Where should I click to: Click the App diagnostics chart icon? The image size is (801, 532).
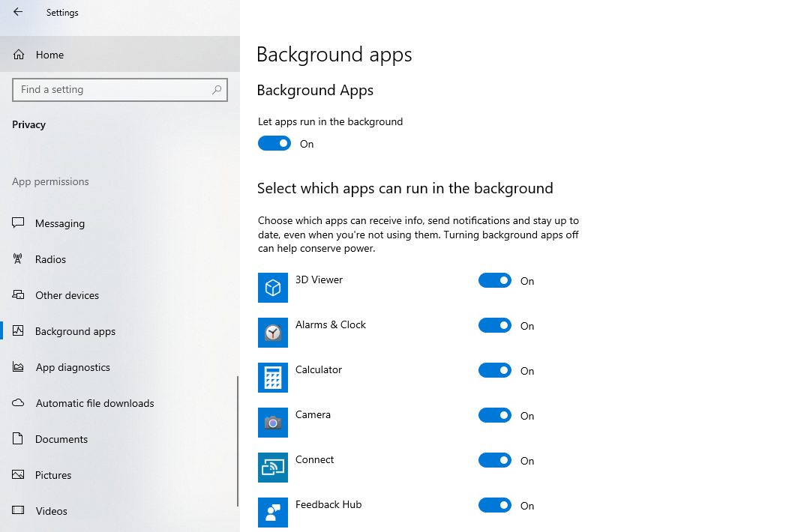pos(19,366)
